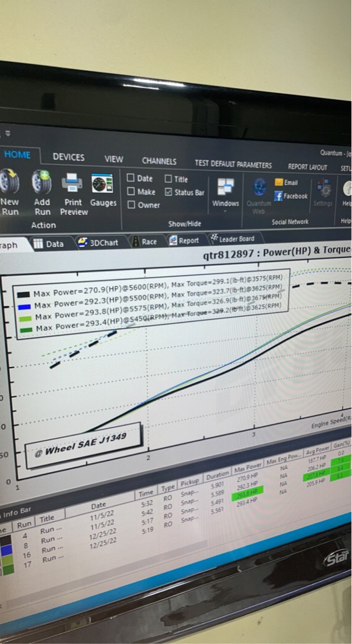Open the Gauges panel icon
The image size is (352, 644).
coord(102,184)
